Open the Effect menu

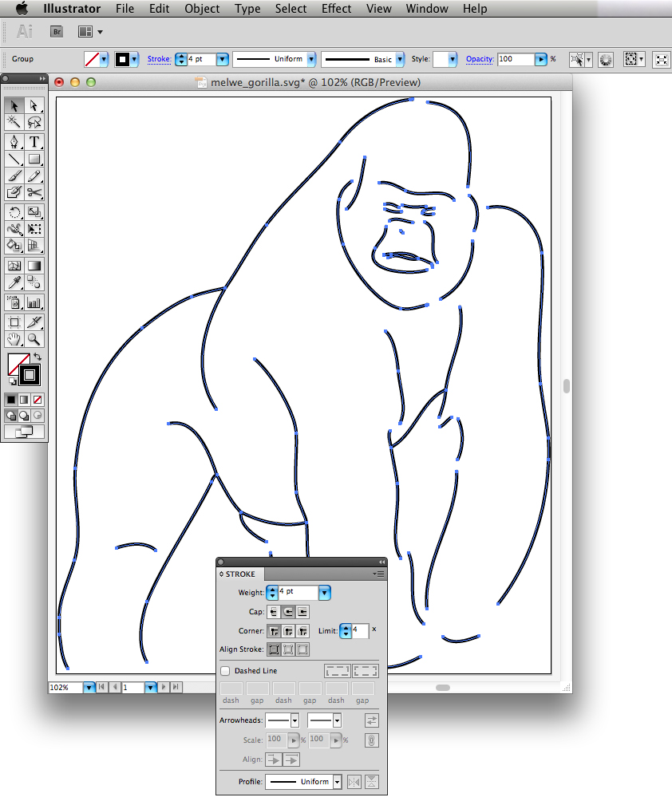[x=336, y=9]
